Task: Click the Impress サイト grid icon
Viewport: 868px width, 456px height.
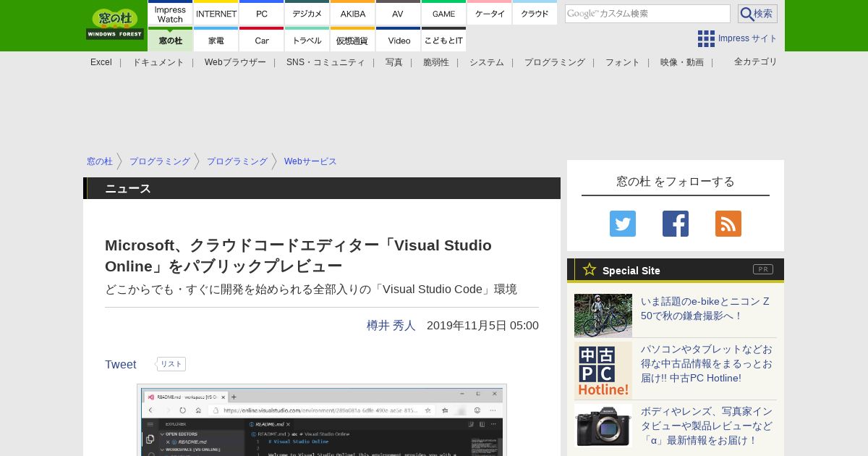Action: (706, 38)
